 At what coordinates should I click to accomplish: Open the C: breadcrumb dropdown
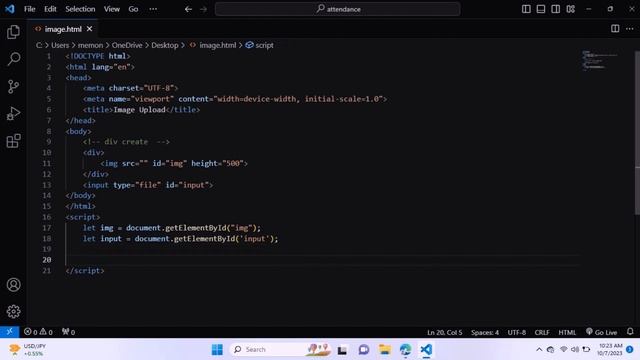pyautogui.click(x=39, y=45)
